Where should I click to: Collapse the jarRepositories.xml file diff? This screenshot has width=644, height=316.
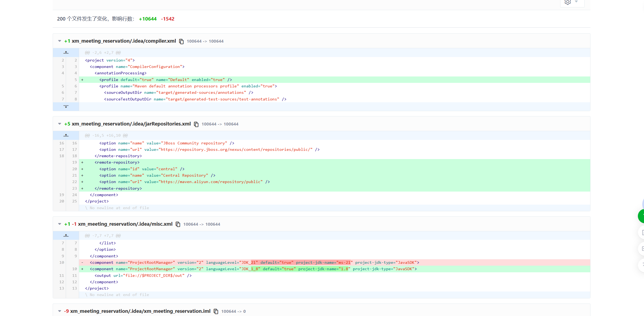click(60, 124)
